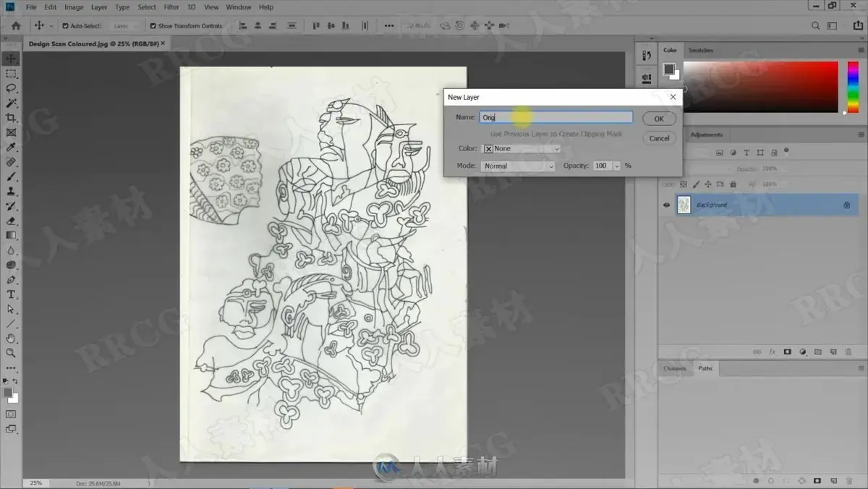Select the Healing Brush tool
The width and height of the screenshot is (868, 489).
11,162
